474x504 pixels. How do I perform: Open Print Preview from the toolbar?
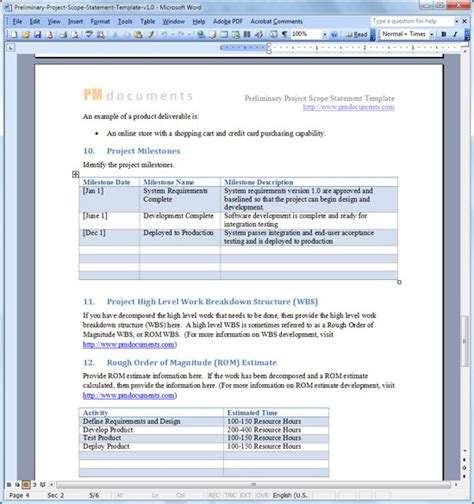pos(75,34)
